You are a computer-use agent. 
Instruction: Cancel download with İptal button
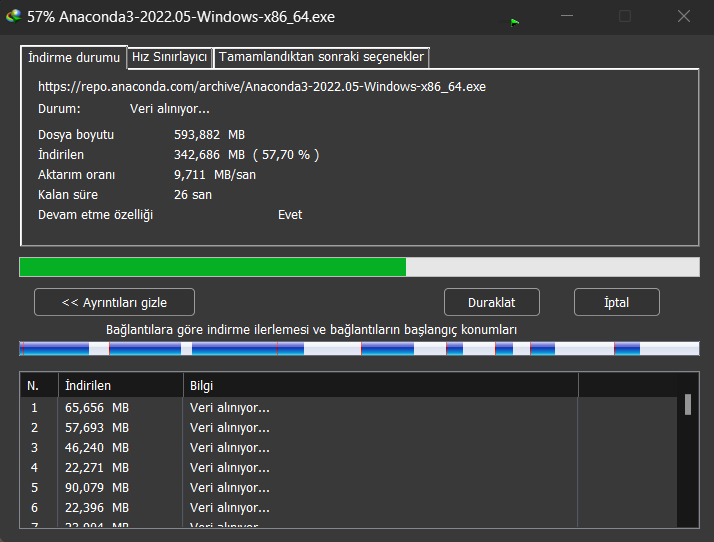point(617,302)
